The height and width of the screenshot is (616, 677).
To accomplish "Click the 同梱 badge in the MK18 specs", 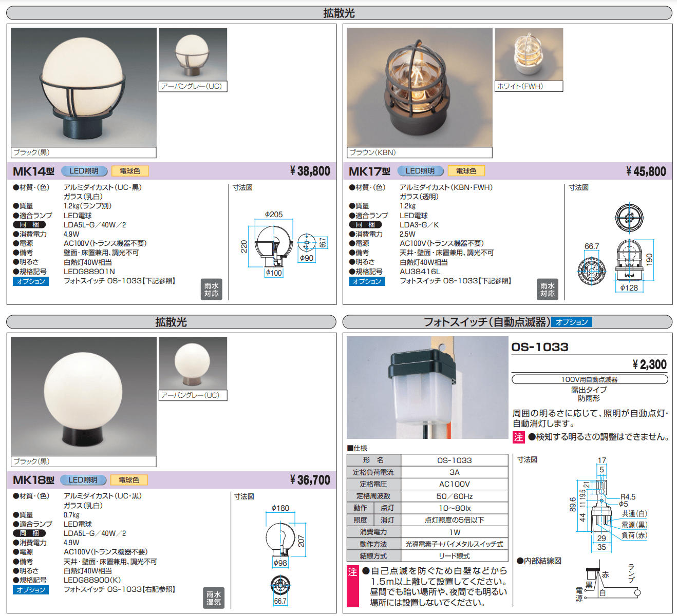I will tap(29, 533).
